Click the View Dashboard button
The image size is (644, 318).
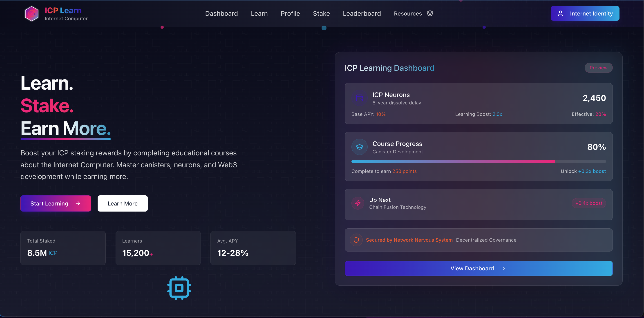(x=472, y=268)
